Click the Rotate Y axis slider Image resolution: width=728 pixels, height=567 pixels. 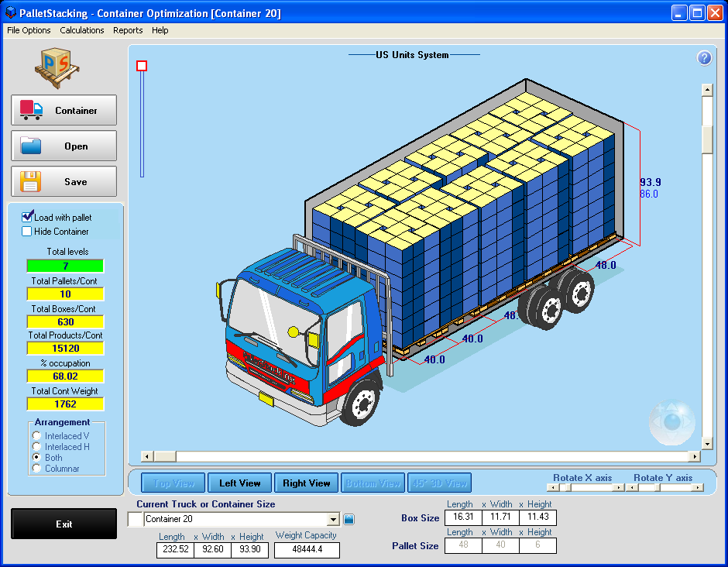pyautogui.click(x=664, y=487)
